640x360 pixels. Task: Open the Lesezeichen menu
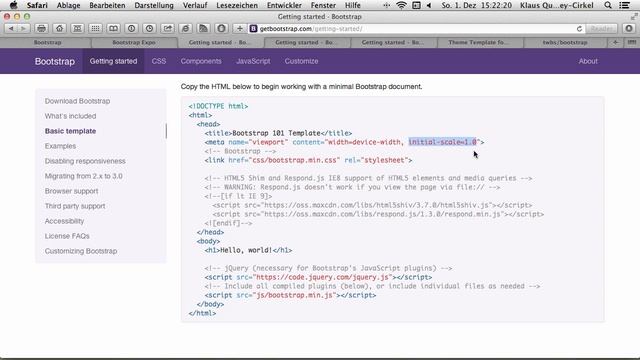point(237,5)
